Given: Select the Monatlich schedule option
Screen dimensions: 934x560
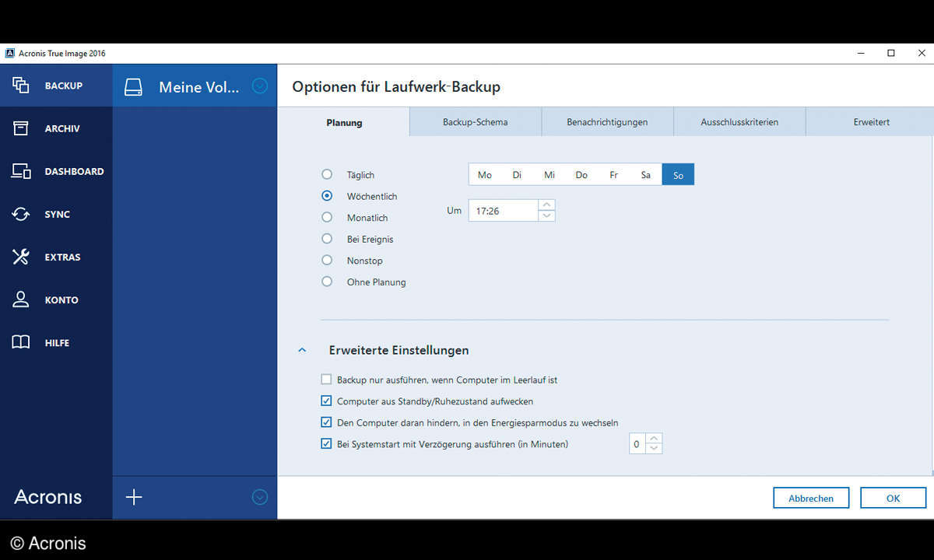Looking at the screenshot, I should click(327, 217).
